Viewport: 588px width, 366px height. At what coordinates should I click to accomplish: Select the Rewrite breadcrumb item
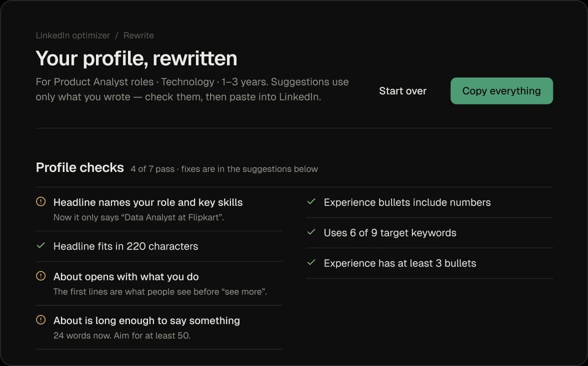click(x=138, y=35)
